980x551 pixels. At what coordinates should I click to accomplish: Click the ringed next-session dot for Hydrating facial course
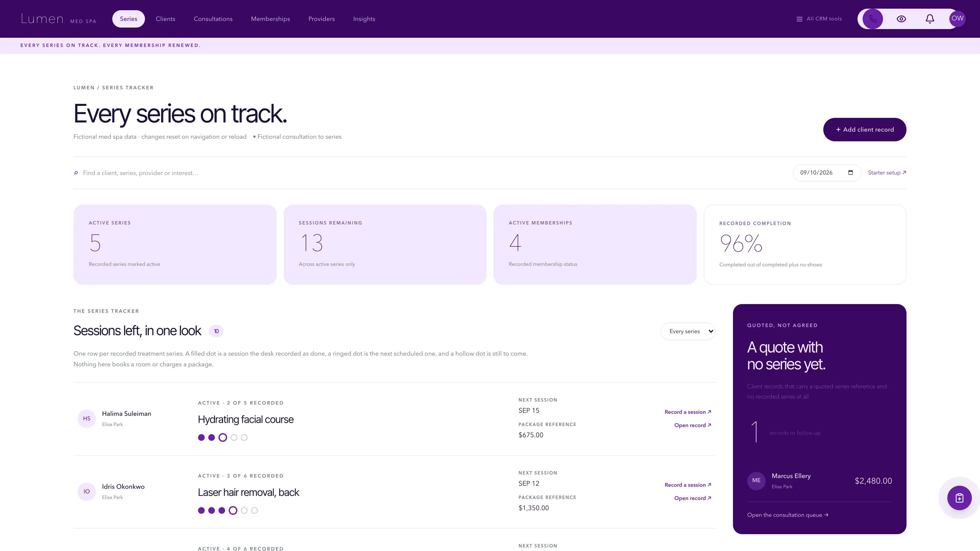point(223,438)
